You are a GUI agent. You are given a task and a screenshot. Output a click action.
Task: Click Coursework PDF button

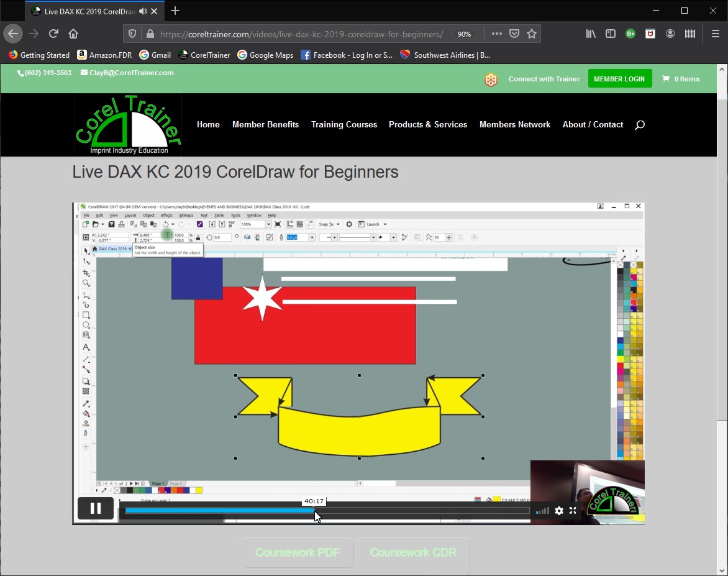click(x=298, y=552)
